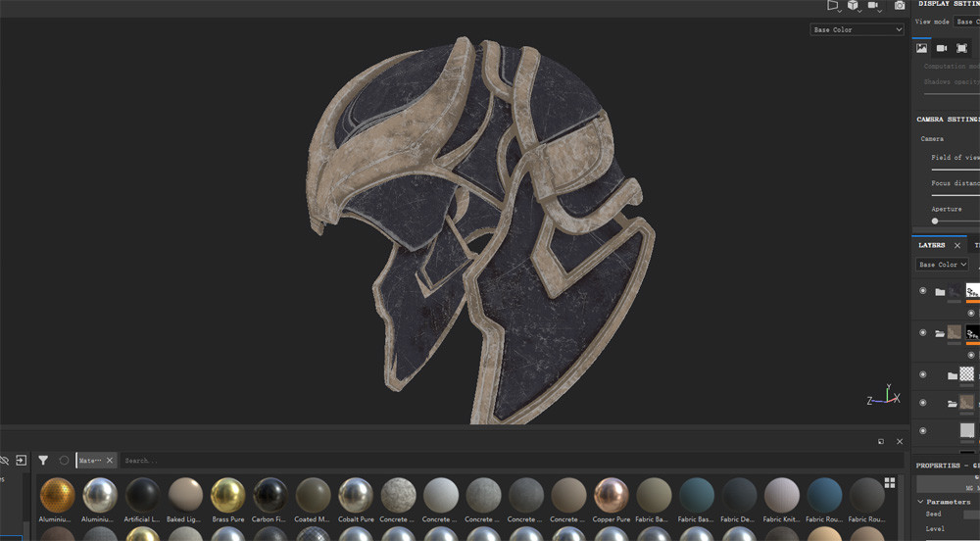Move the Aperture slider handle
The image size is (980, 541).
click(x=935, y=221)
